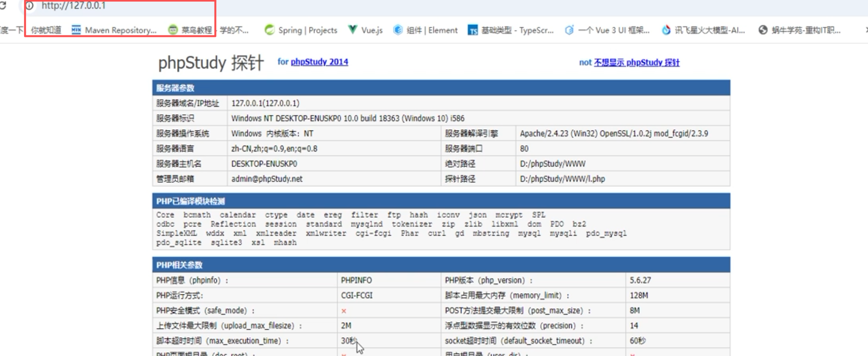Click the PHPINFO value in PHP信息 row
The height and width of the screenshot is (356, 868).
(x=356, y=280)
